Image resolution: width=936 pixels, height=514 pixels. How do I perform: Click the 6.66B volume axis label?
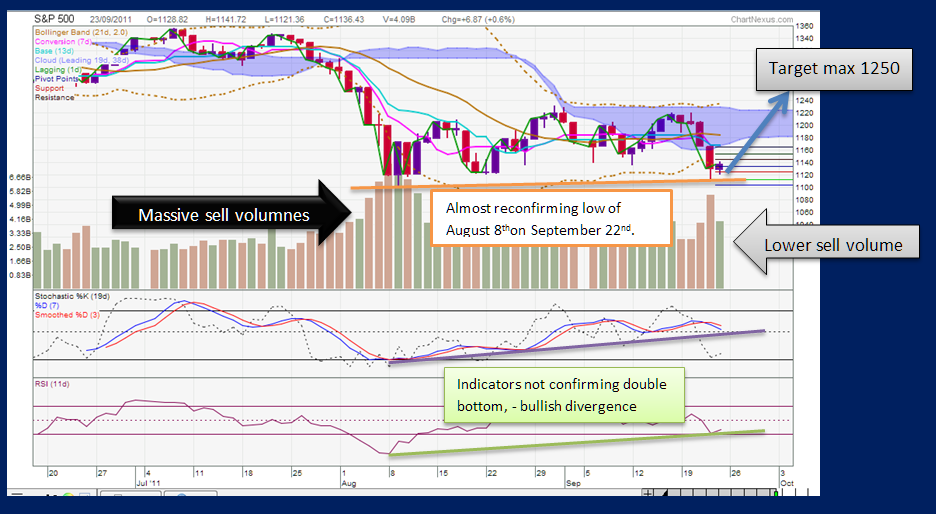pos(20,177)
